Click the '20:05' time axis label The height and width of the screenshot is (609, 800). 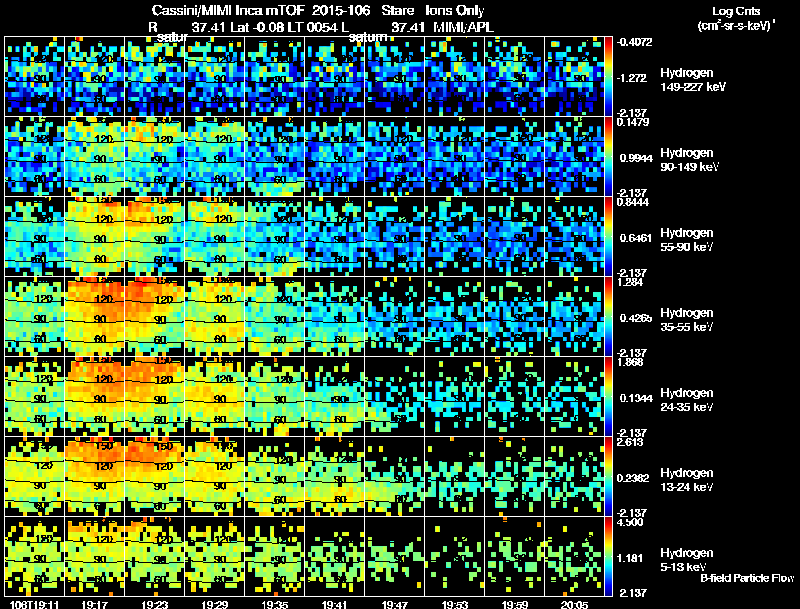tap(574, 605)
